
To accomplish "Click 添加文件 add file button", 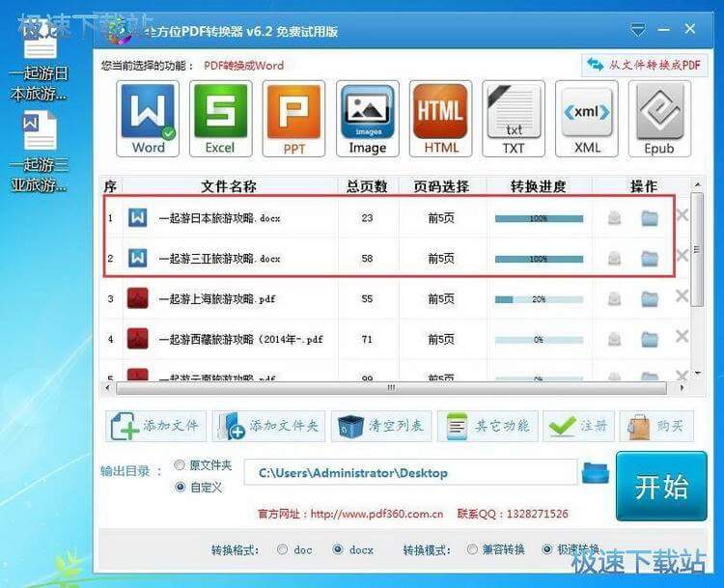I will pos(156,426).
